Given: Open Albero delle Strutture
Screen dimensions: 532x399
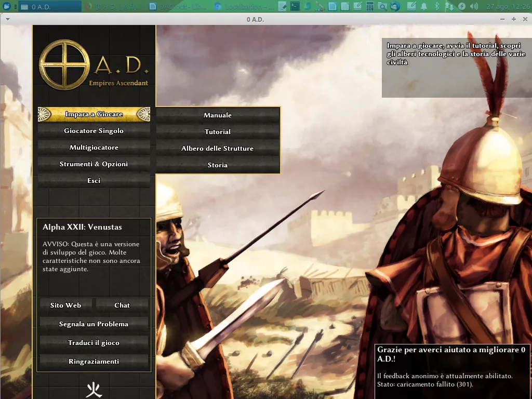Looking at the screenshot, I should pyautogui.click(x=218, y=148).
